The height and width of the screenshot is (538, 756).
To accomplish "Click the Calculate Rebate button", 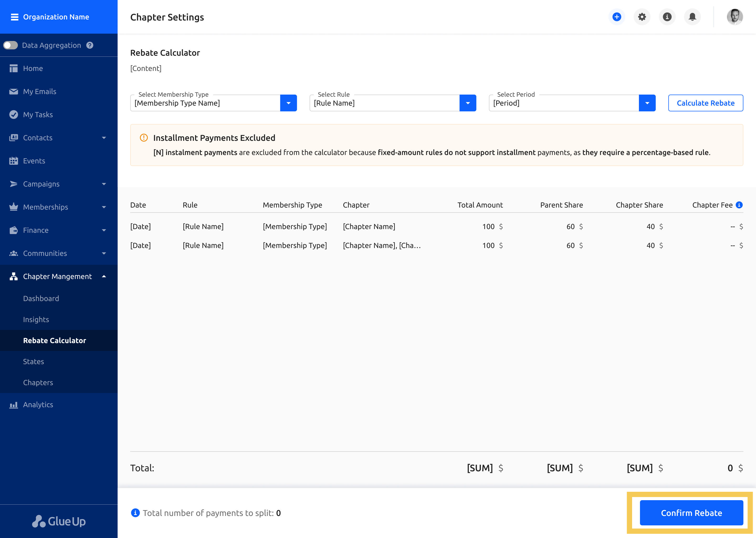I will tap(706, 103).
